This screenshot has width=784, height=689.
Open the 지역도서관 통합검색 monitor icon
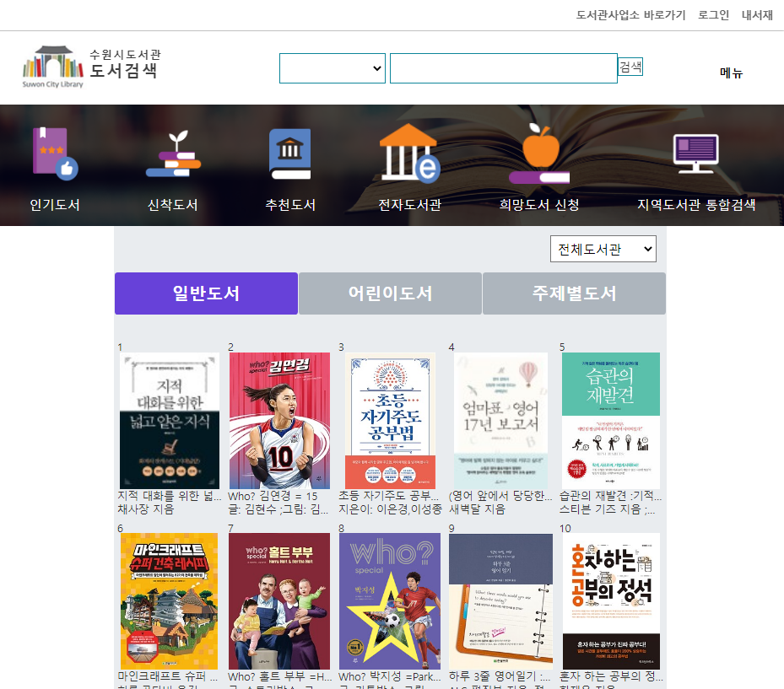point(695,153)
